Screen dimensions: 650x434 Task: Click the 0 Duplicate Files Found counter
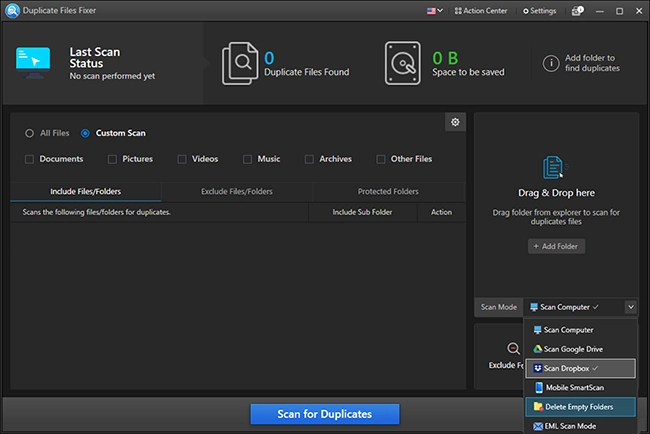pyautogui.click(x=269, y=58)
